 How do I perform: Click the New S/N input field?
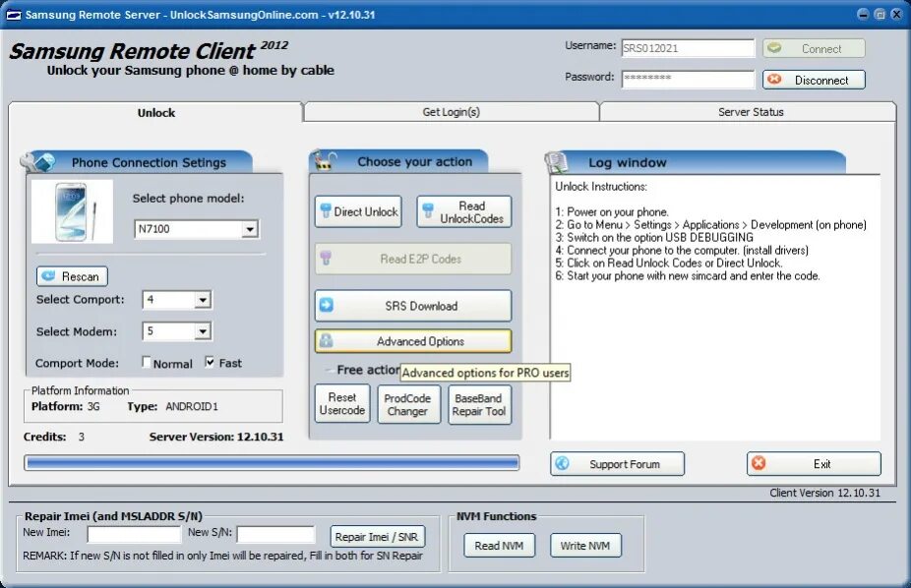pyautogui.click(x=276, y=534)
